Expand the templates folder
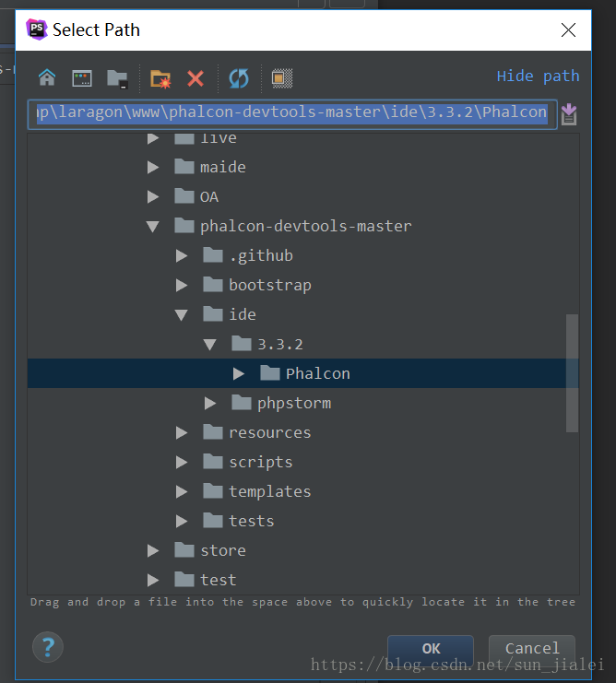The height and width of the screenshot is (683, 616). [x=182, y=492]
